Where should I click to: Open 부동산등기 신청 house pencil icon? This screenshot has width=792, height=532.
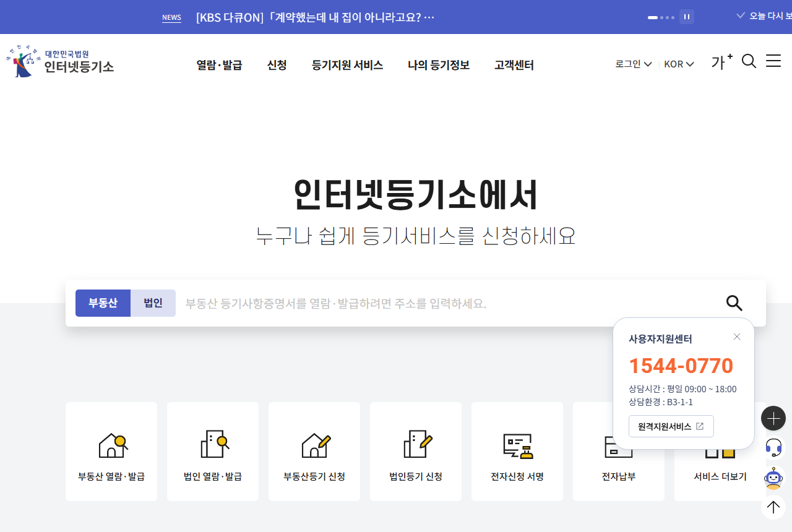tap(316, 444)
